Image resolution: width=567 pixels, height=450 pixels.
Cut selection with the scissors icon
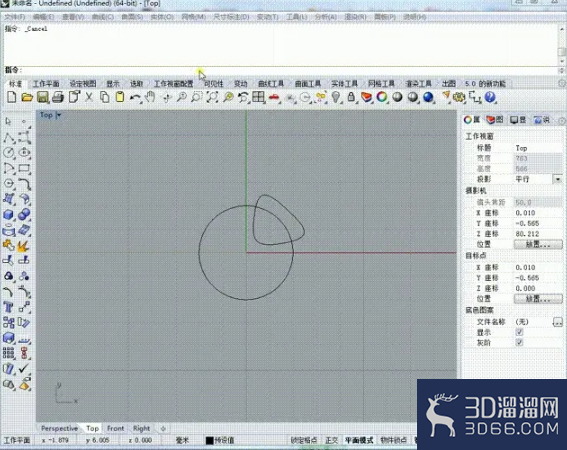[x=89, y=97]
